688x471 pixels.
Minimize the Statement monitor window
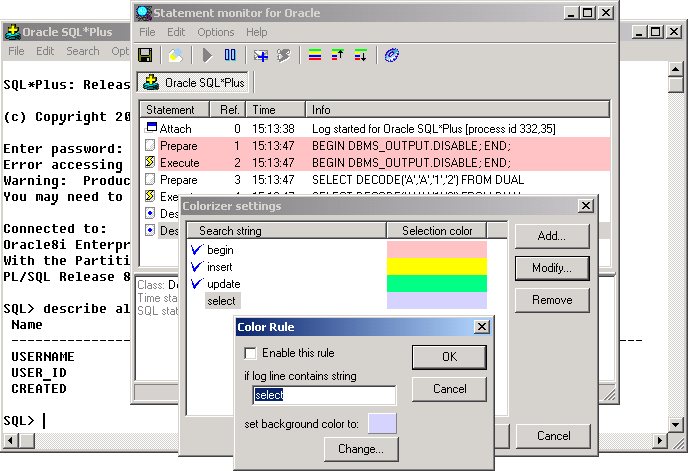pyautogui.click(x=571, y=13)
